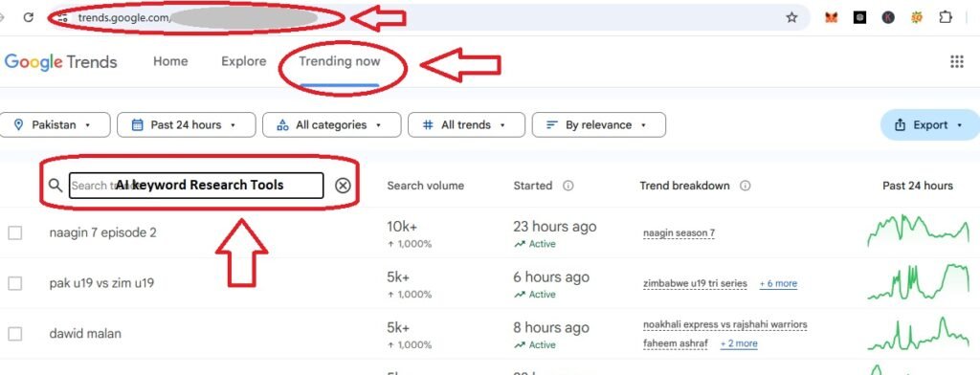
Task: Show info about Trend breakdown column
Action: (x=745, y=186)
